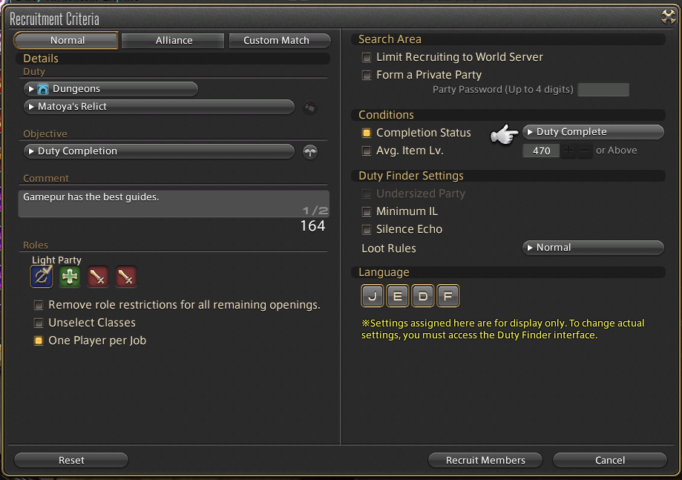The height and width of the screenshot is (480, 682).
Task: Switch to the Alliance tab
Action: click(x=174, y=40)
